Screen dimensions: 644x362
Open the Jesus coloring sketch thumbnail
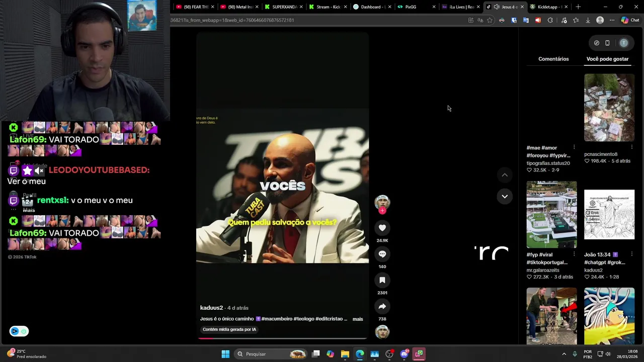(609, 215)
